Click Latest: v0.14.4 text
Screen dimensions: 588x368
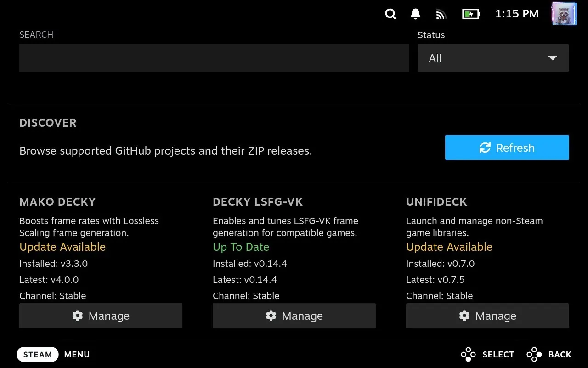click(245, 280)
